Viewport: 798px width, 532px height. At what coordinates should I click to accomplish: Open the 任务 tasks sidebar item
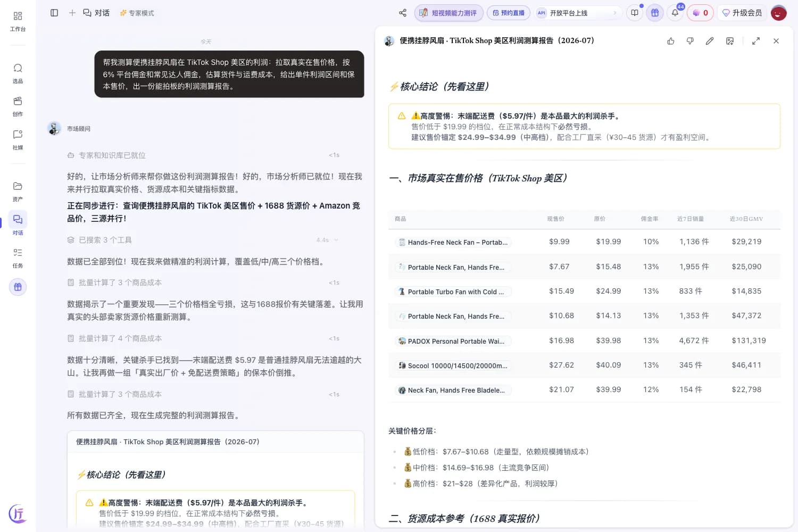[18, 257]
